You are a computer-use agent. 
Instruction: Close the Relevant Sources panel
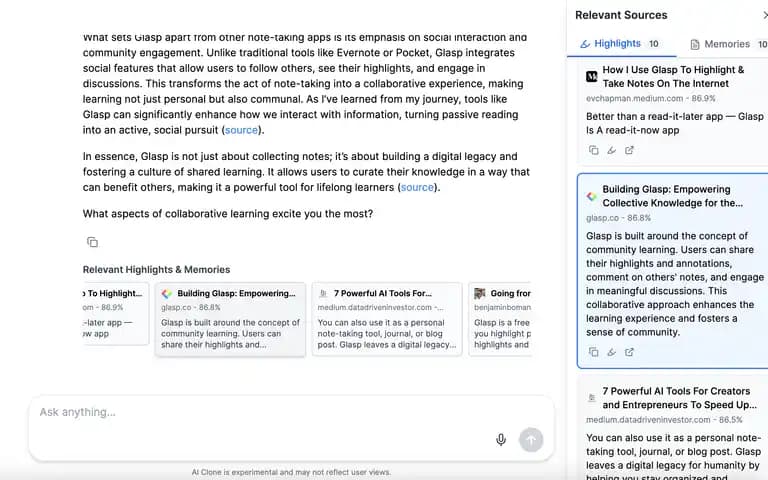pos(765,15)
